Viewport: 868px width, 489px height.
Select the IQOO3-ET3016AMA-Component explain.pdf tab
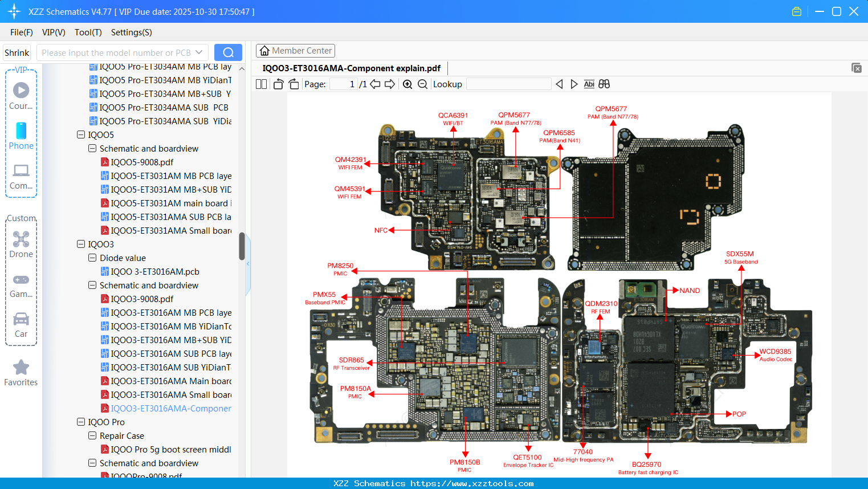(352, 68)
